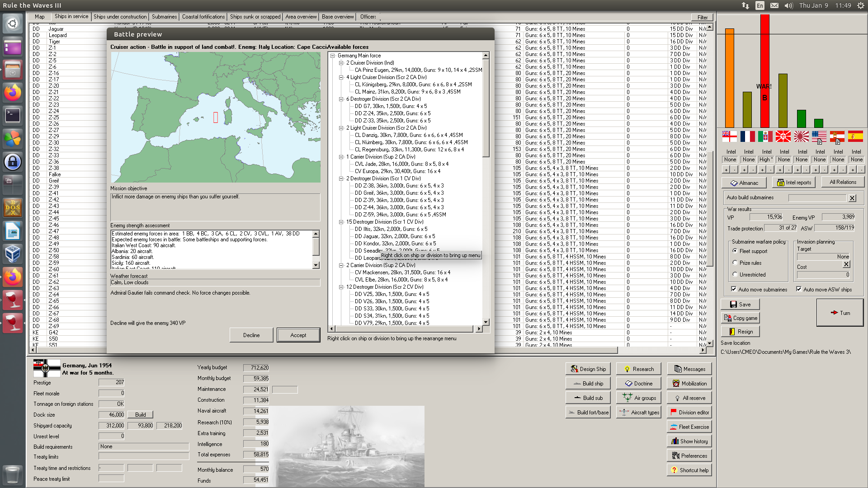Save the game with the Save button
The width and height of the screenshot is (868, 488).
point(740,304)
